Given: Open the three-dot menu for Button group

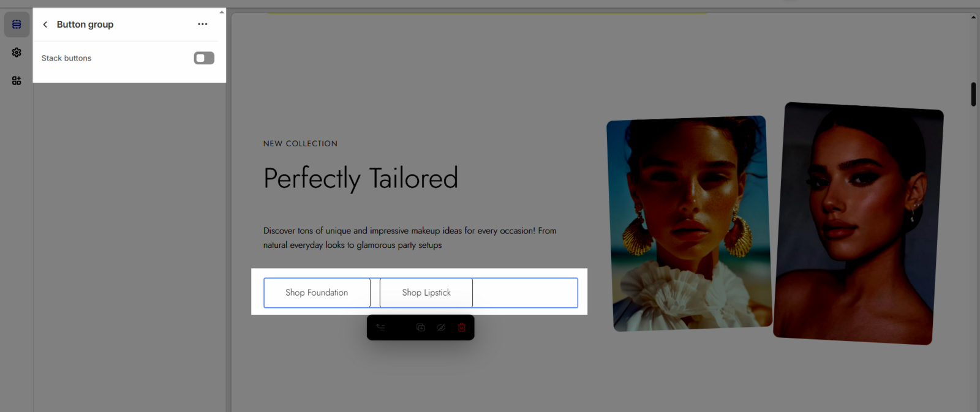Looking at the screenshot, I should tap(203, 24).
